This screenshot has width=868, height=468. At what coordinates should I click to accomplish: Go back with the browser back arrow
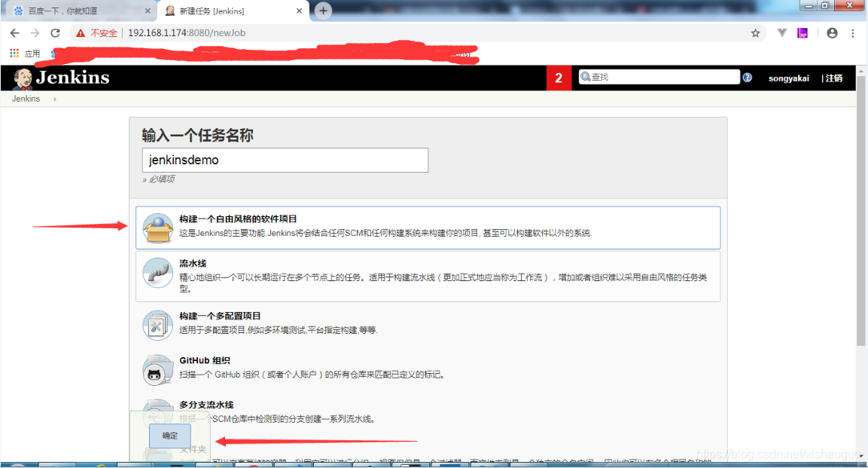point(15,33)
